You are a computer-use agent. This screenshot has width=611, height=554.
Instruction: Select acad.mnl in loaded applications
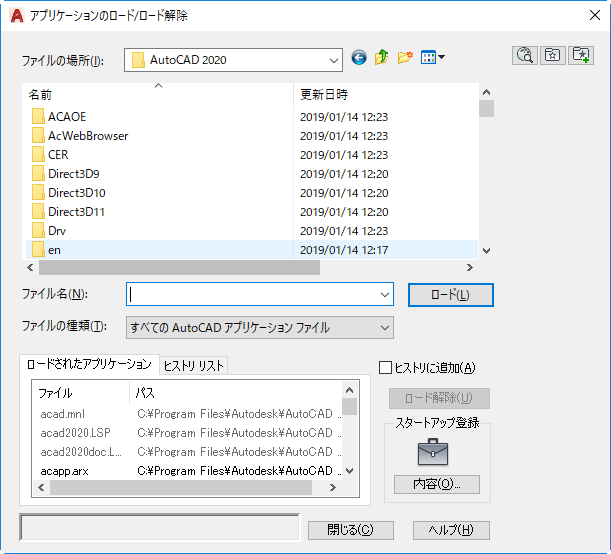(63, 414)
